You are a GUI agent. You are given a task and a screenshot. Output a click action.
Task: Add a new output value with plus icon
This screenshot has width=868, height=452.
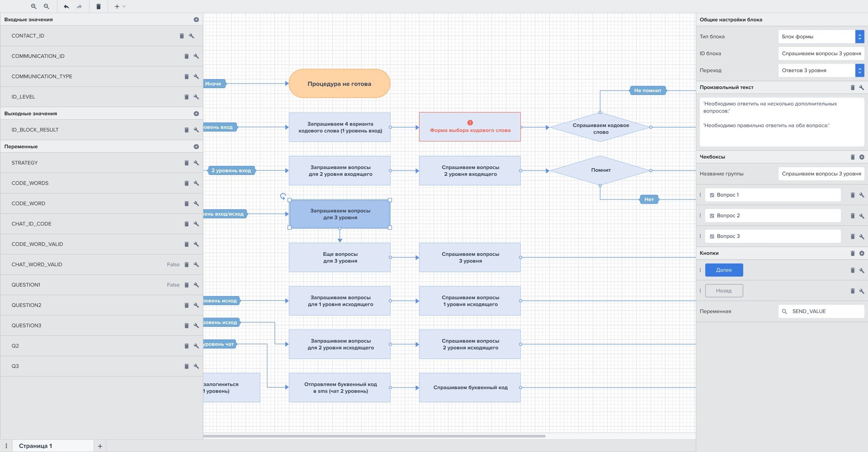(196, 114)
